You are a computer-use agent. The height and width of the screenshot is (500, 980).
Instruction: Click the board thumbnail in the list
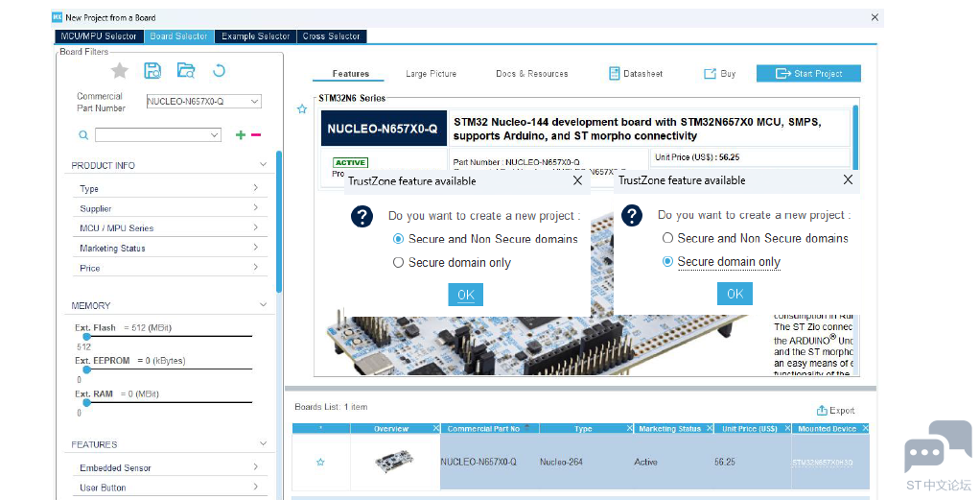(394, 462)
